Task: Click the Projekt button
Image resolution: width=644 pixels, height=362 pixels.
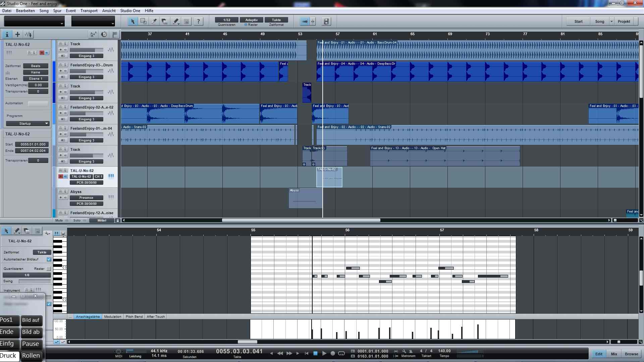Action: [x=624, y=21]
